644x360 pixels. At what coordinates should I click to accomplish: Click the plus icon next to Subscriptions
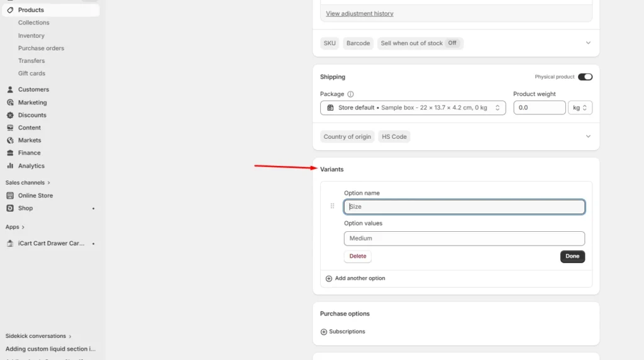click(x=324, y=332)
